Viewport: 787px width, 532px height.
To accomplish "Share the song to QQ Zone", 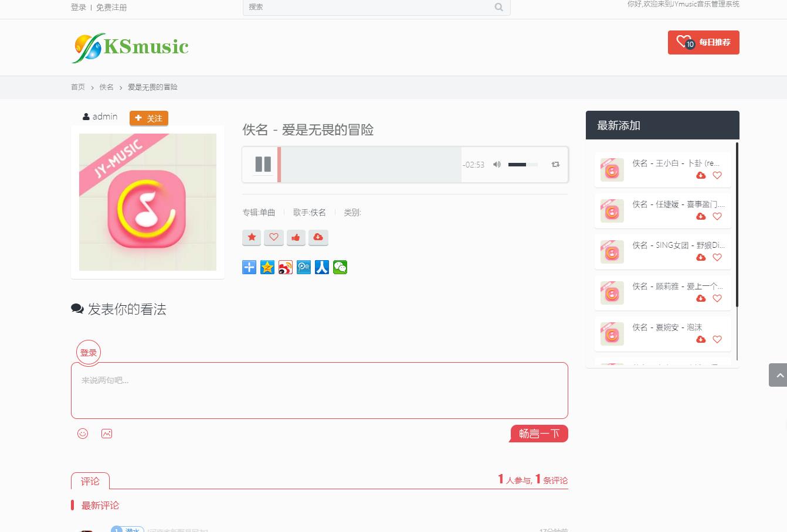I will point(267,268).
